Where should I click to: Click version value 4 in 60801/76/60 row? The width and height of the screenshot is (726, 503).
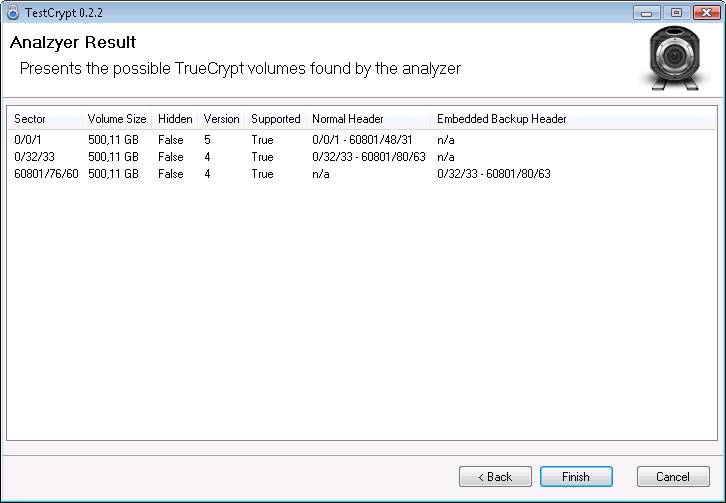pos(207,174)
